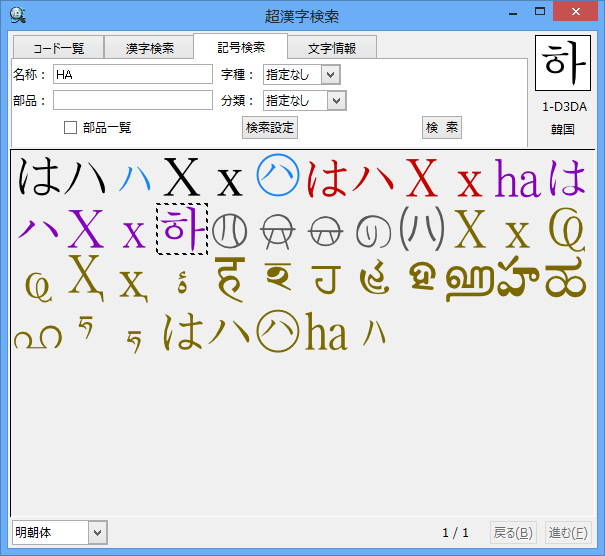Image resolution: width=605 pixels, height=556 pixels.
Task: Click the 名称 input field containing HA
Action: (132, 74)
